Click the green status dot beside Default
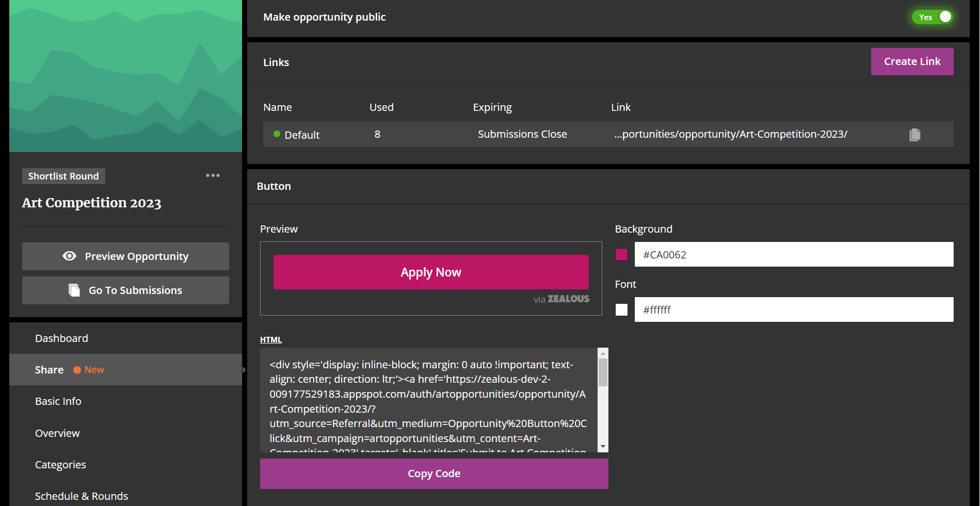 277,134
